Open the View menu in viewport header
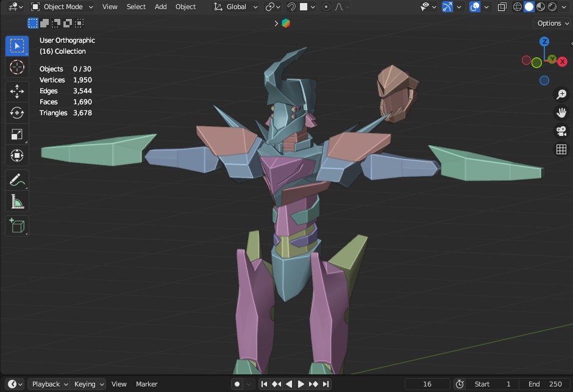 110,7
